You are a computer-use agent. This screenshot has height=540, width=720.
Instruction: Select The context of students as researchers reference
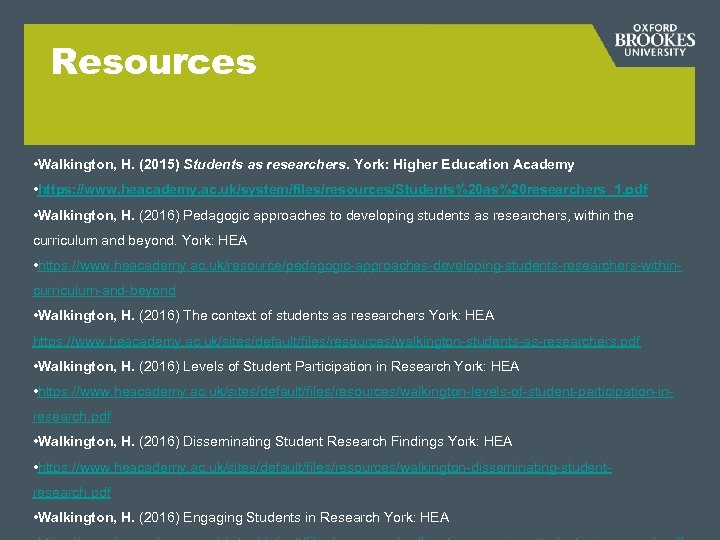point(264,315)
